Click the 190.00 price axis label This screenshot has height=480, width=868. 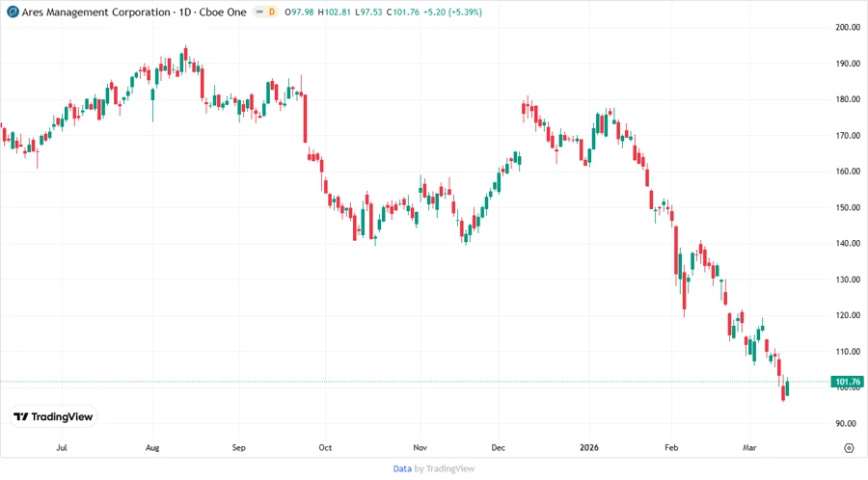(x=848, y=64)
